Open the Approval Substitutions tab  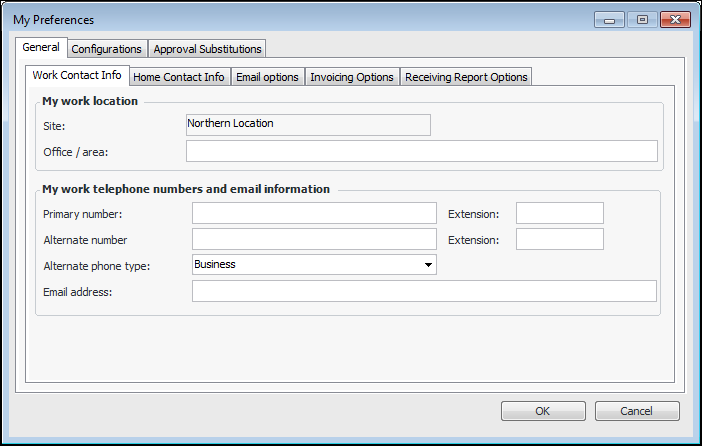pyautogui.click(x=207, y=49)
